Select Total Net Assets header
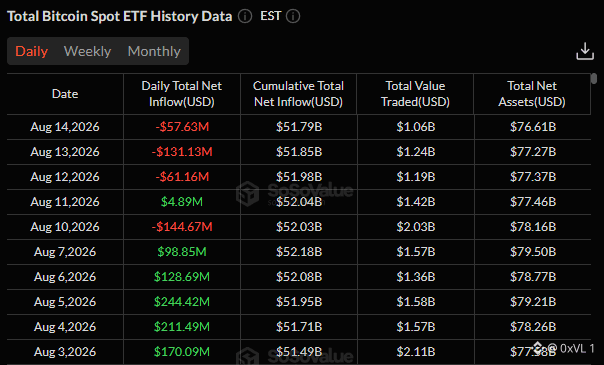604x365 pixels. (532, 94)
